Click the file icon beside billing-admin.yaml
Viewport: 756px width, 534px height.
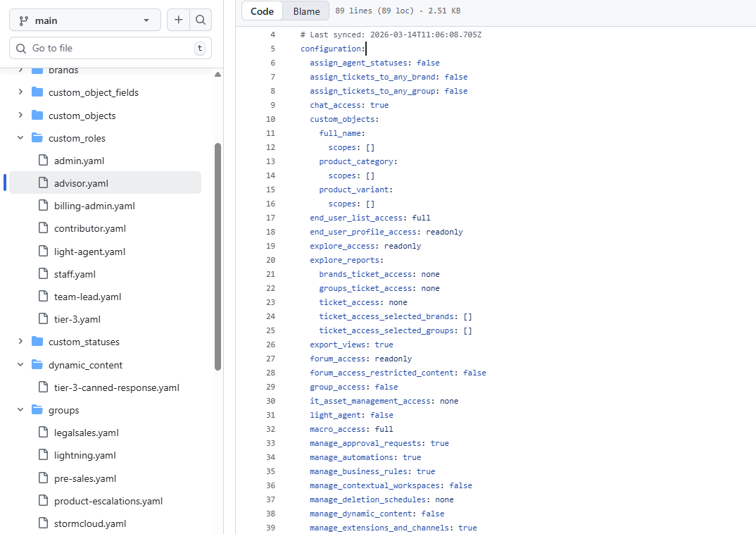(43, 205)
